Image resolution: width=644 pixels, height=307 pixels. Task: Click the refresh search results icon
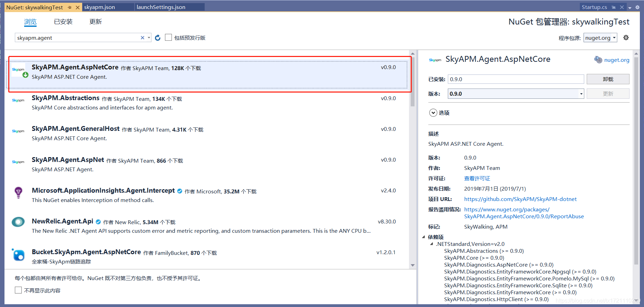point(158,38)
